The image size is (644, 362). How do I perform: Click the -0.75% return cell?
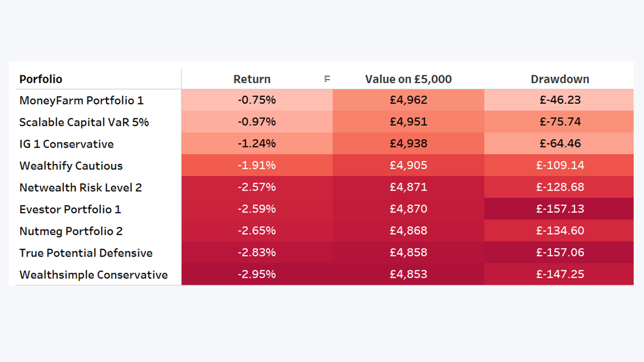click(257, 100)
